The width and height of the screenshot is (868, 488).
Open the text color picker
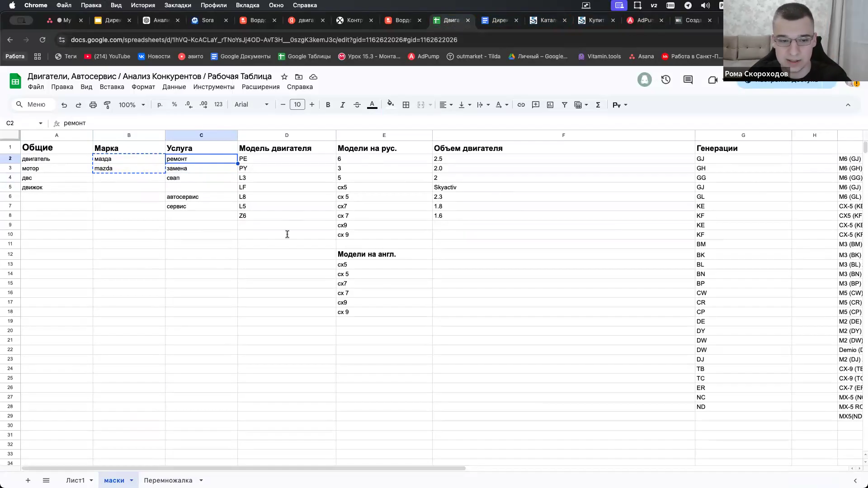372,105
